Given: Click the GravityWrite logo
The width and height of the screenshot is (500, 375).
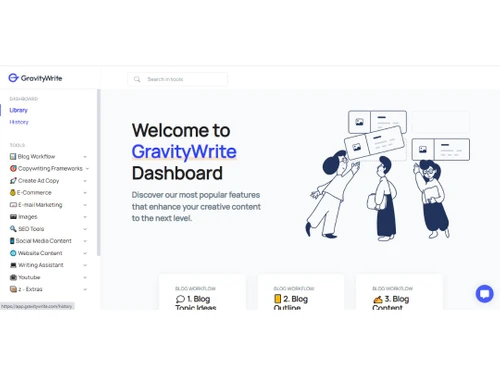Looking at the screenshot, I should pyautogui.click(x=35, y=78).
